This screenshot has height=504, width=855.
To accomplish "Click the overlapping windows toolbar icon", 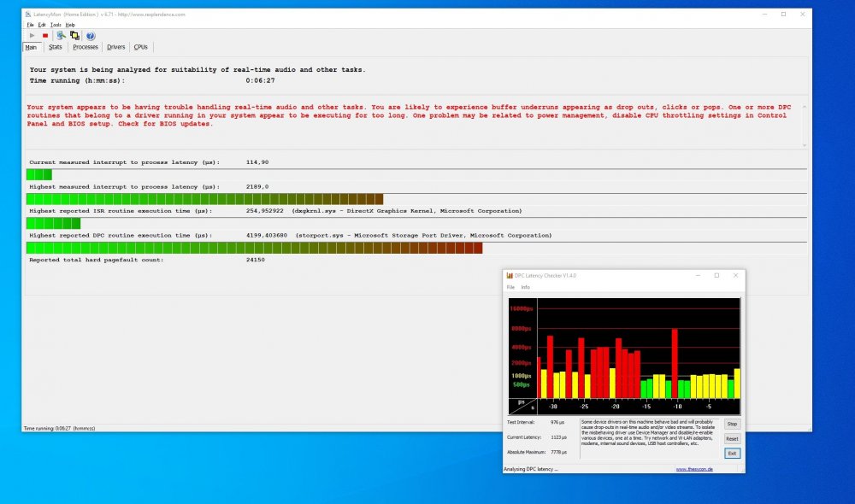I will pyautogui.click(x=74, y=35).
